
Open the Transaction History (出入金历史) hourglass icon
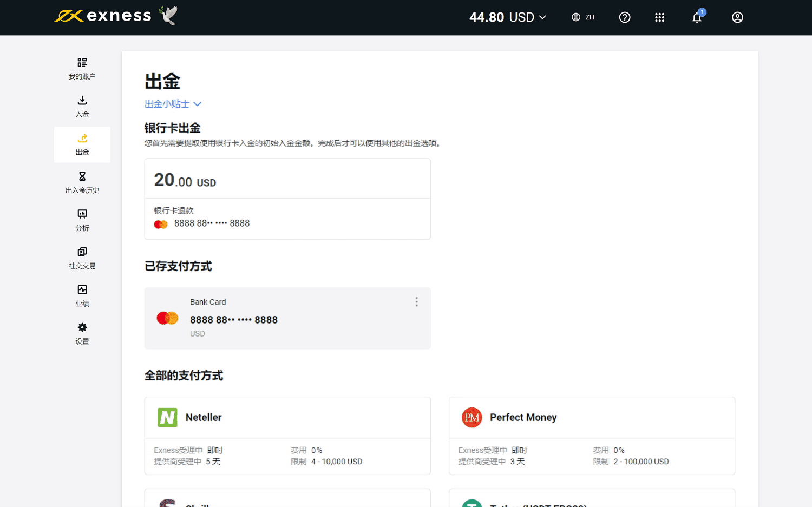pyautogui.click(x=82, y=176)
